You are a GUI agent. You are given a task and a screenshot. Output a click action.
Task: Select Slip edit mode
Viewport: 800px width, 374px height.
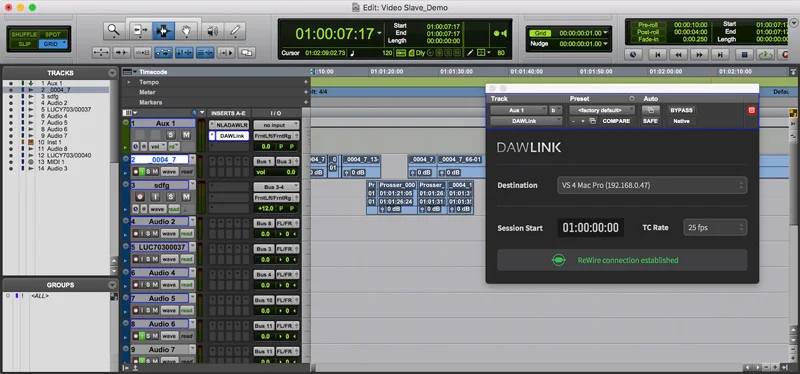[x=23, y=44]
